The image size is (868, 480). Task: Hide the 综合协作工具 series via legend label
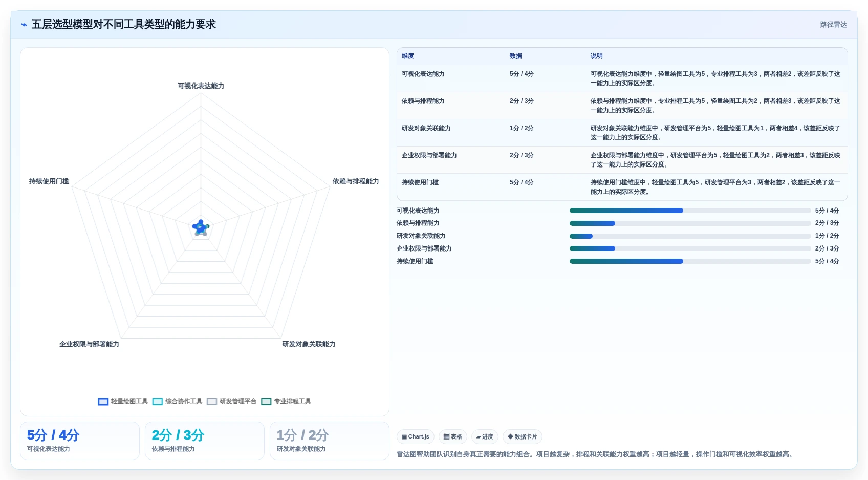tap(184, 402)
